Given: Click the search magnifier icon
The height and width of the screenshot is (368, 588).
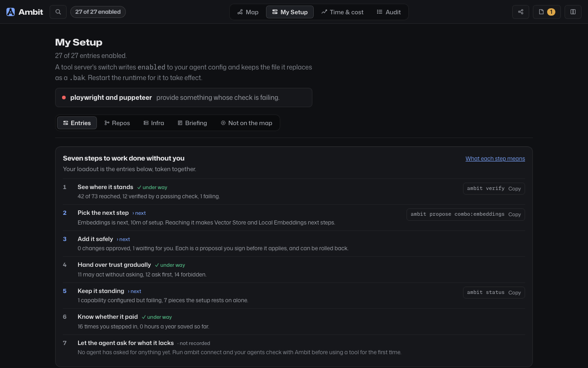Looking at the screenshot, I should (x=58, y=12).
